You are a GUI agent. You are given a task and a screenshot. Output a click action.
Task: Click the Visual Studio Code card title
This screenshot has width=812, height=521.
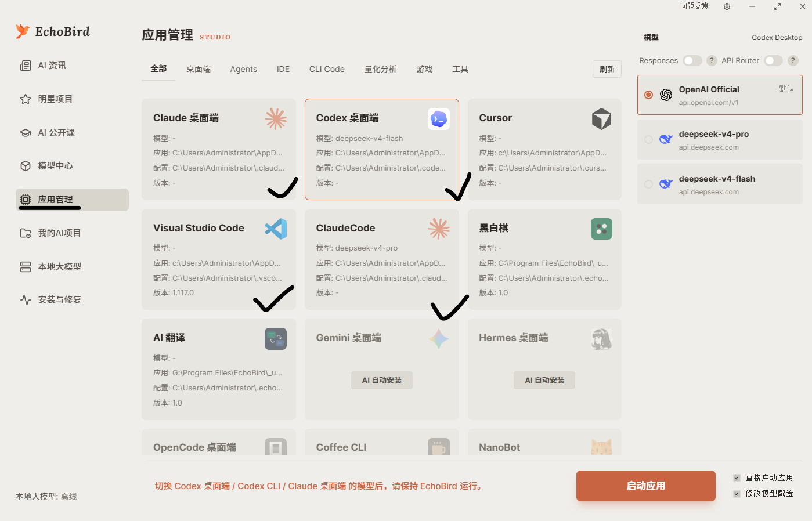199,228
